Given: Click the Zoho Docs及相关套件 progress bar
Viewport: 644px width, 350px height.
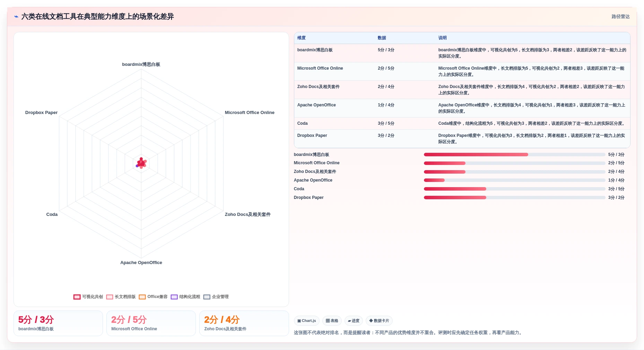Looking at the screenshot, I should click(x=514, y=172).
